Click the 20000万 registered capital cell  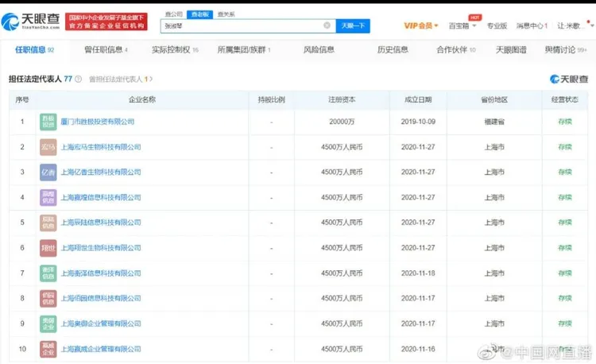click(342, 122)
